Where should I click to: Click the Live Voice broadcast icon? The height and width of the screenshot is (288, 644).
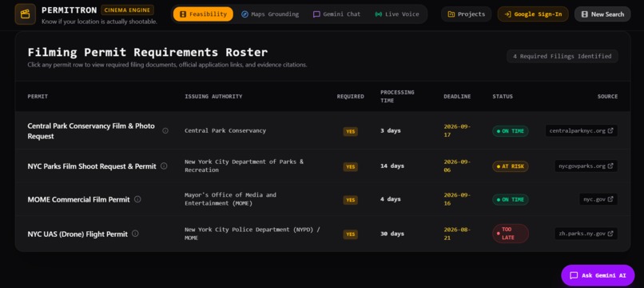coord(378,14)
